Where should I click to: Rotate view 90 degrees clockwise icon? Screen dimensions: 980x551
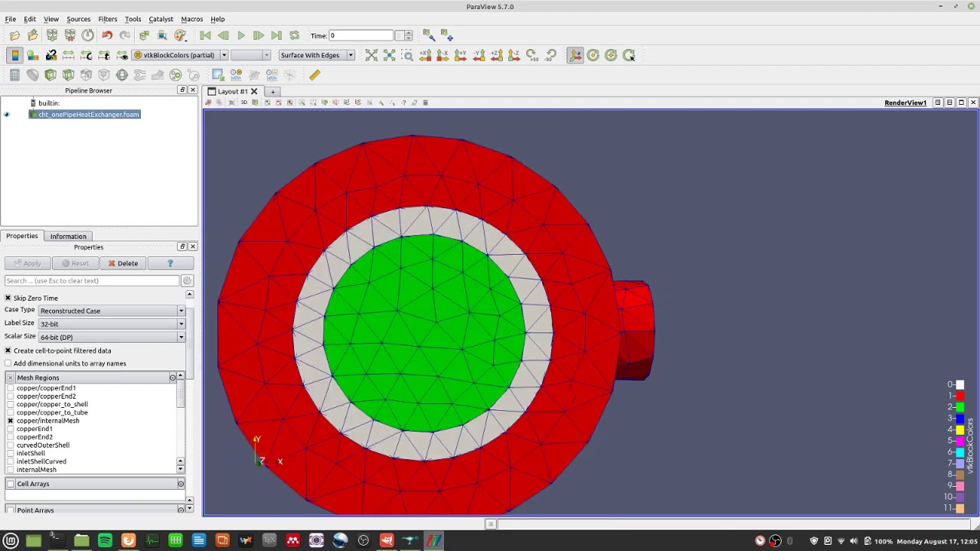[x=531, y=55]
